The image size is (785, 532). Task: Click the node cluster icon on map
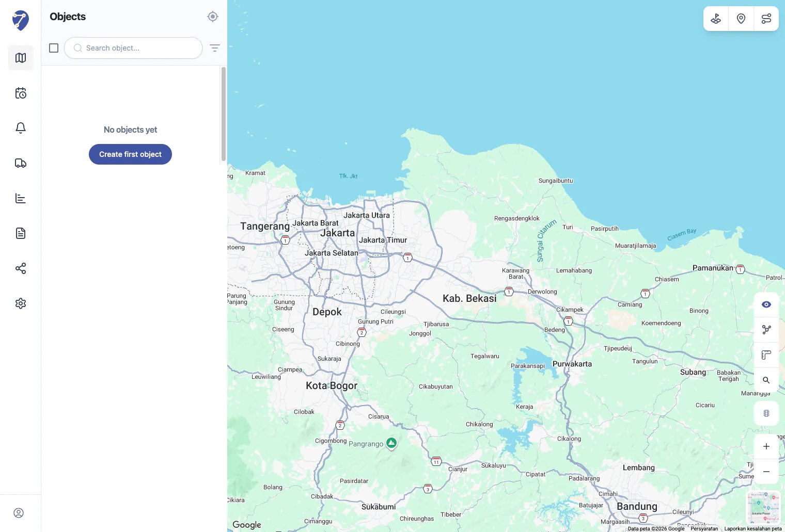click(766, 330)
